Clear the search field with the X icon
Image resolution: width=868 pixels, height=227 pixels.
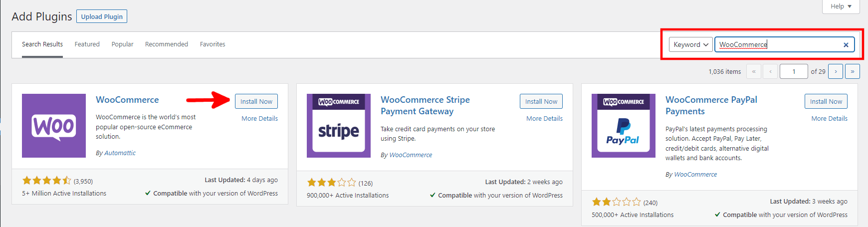846,45
